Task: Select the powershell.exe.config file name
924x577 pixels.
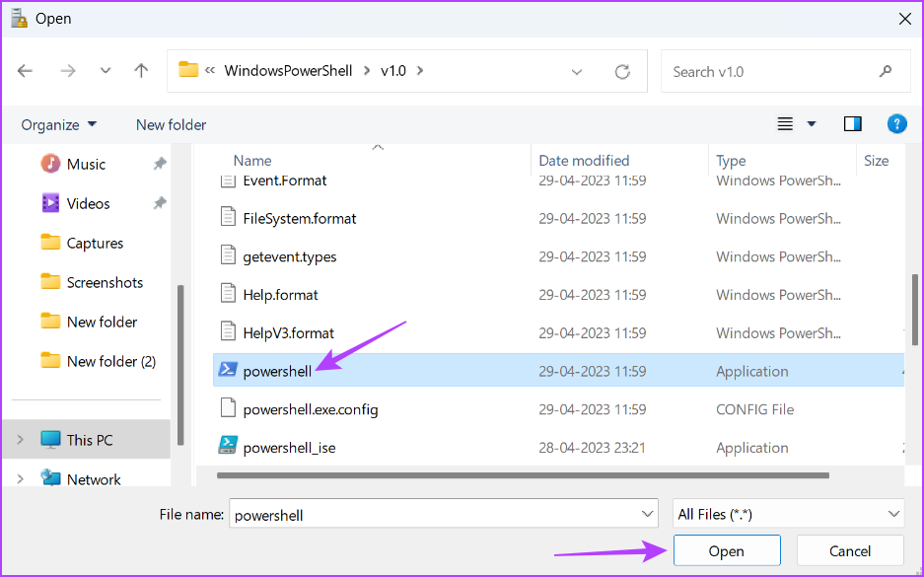Action: (x=311, y=410)
